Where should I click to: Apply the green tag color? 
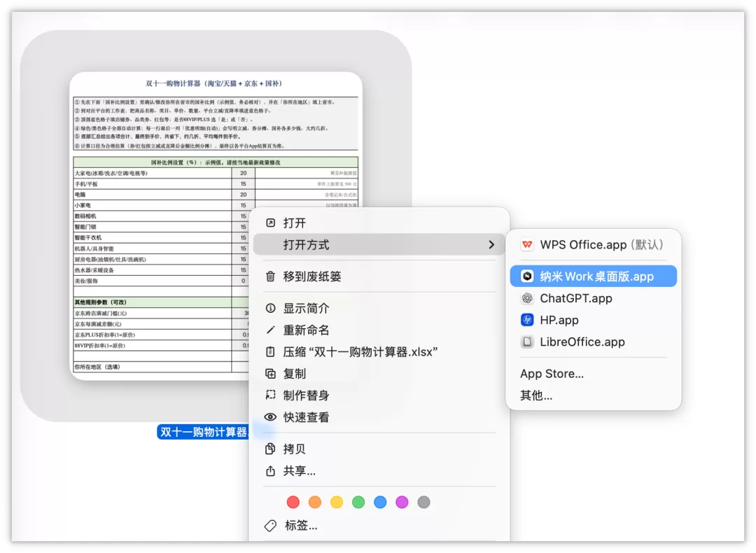[x=358, y=502]
